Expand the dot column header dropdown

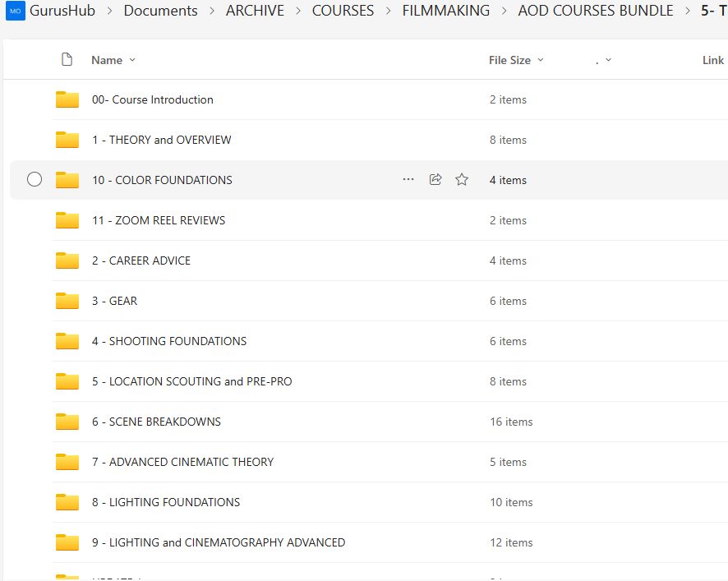coord(608,60)
